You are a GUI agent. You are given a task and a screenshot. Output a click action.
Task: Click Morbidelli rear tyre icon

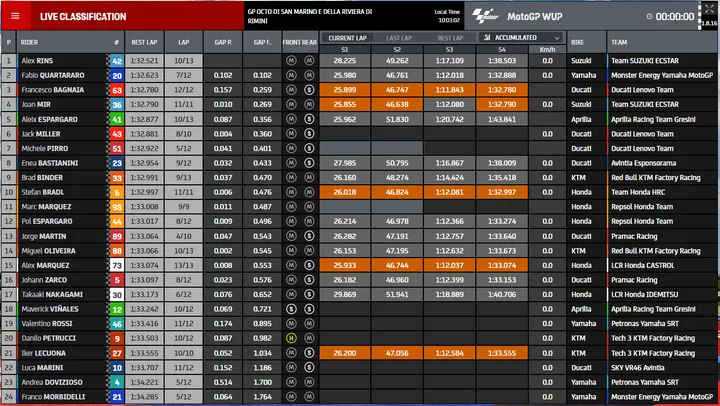point(309,396)
